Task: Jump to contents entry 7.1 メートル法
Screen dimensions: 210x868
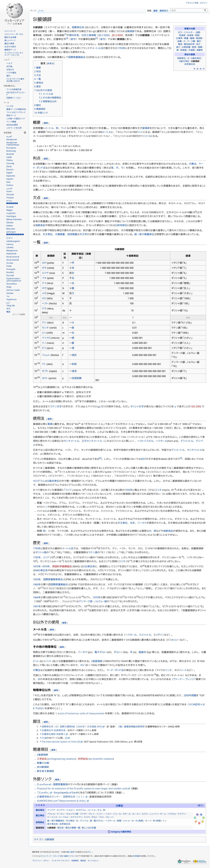Action: (x=46, y=94)
